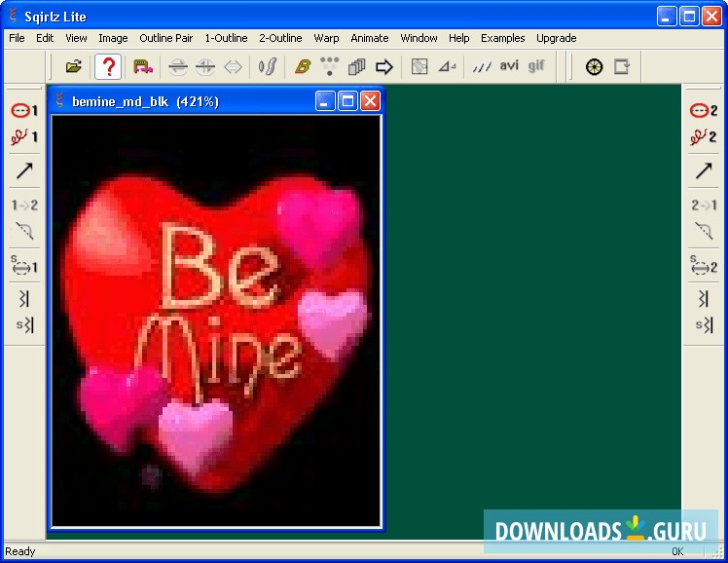728x563 pixels.
Task: Open the Window menu
Action: point(419,38)
